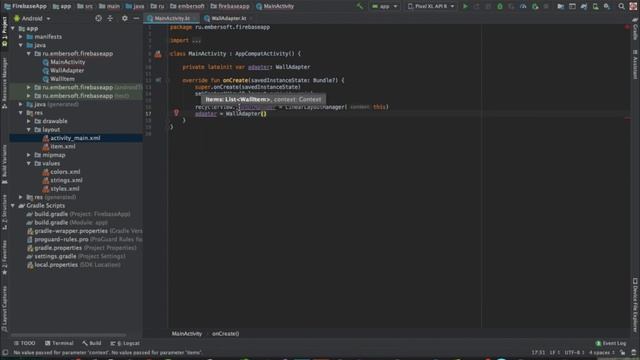Image resolution: width=640 pixels, height=360 pixels.
Task: Open the Logcat tool window tab
Action: click(125, 343)
